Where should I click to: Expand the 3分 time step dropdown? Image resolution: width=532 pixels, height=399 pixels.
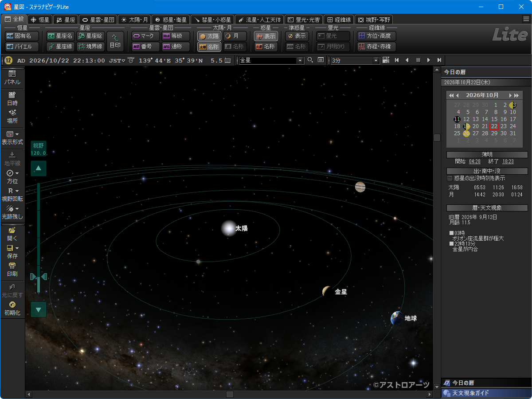[x=377, y=60]
